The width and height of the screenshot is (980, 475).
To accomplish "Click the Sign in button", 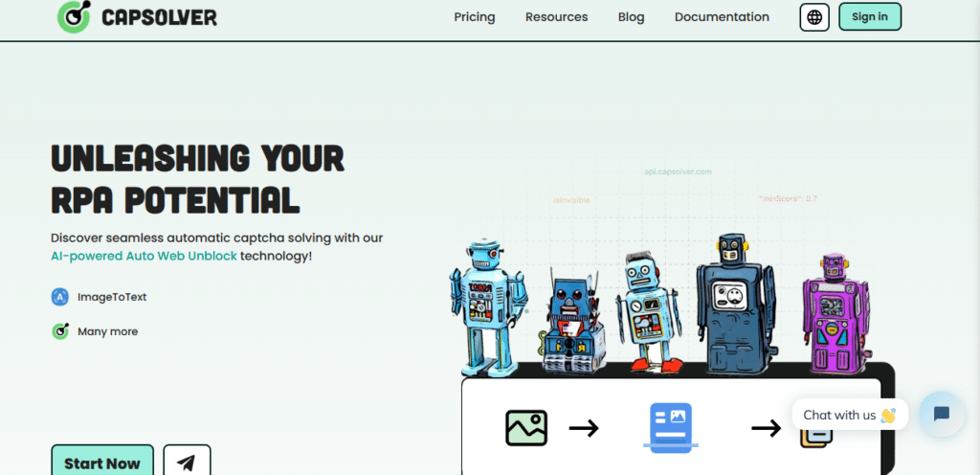I will coord(869,17).
